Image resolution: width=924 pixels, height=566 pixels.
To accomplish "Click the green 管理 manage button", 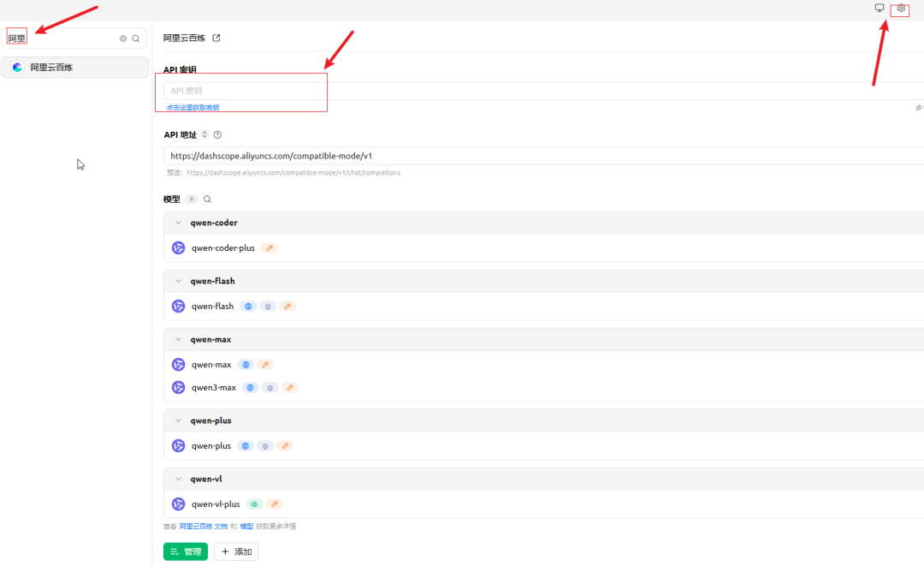I will (186, 551).
